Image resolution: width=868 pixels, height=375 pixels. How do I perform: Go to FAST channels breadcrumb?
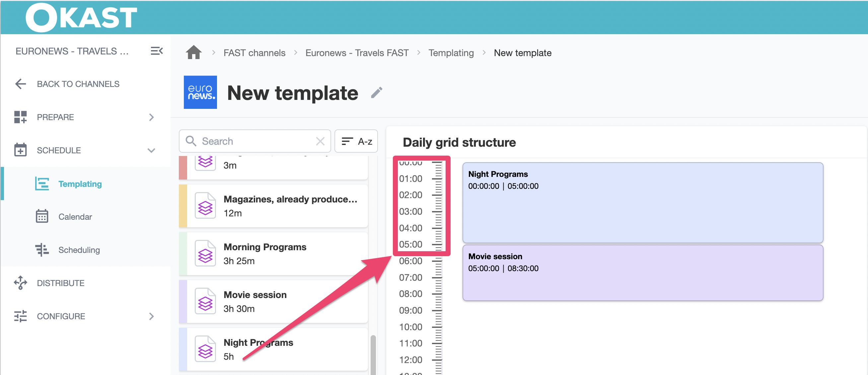(x=254, y=53)
